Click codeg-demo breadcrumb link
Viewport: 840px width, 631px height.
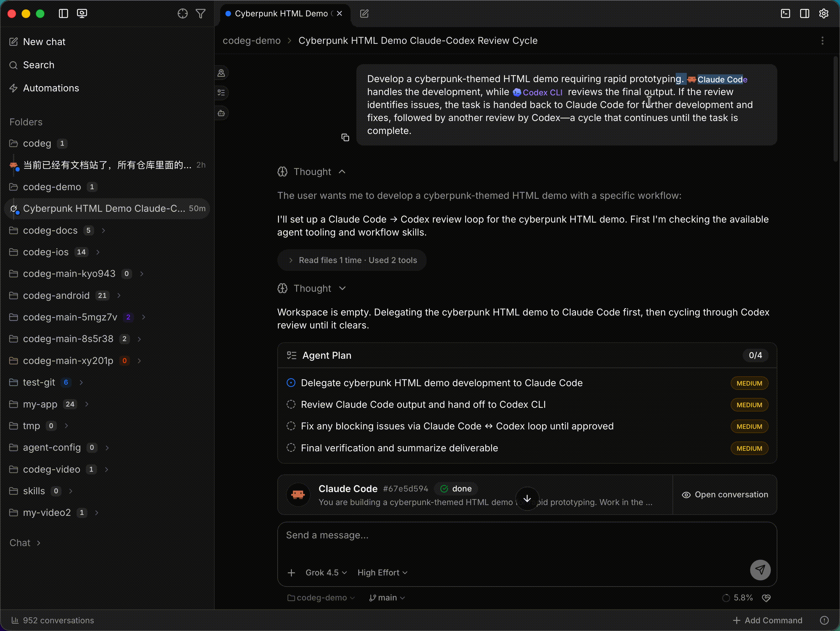(x=251, y=41)
